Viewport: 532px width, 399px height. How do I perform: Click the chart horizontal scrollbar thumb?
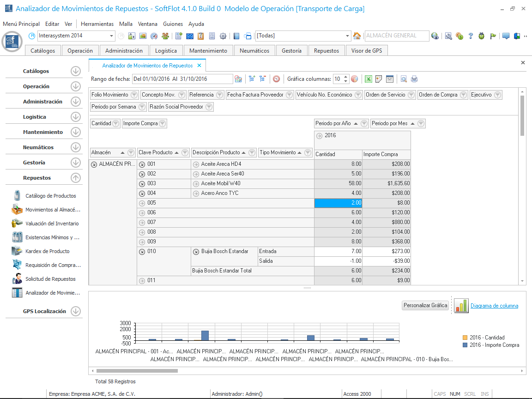(137, 370)
